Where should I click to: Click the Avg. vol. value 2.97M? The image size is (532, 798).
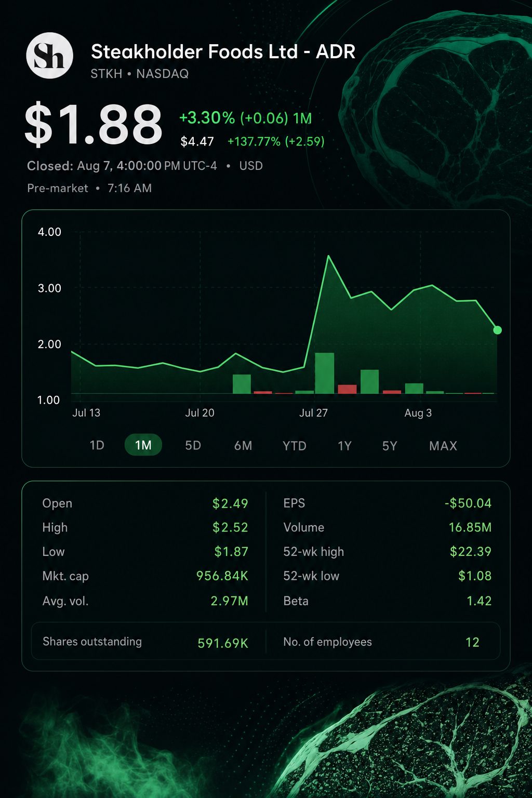[229, 601]
